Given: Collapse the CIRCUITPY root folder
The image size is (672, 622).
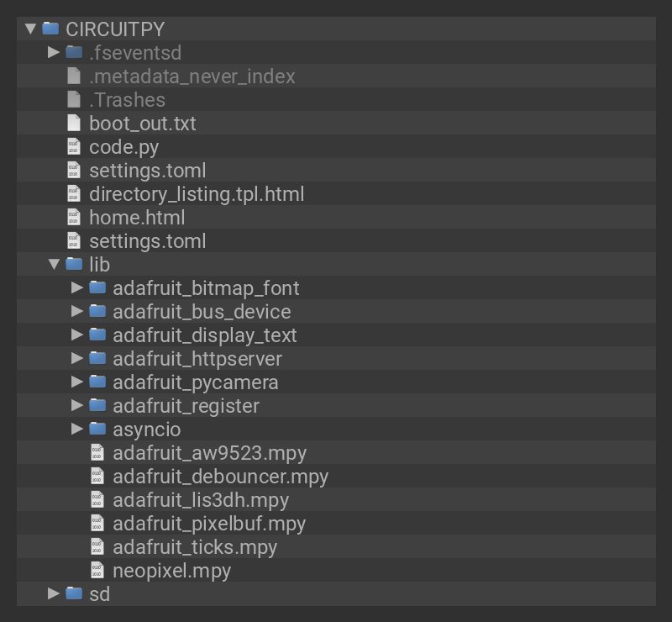Looking at the screenshot, I should 31,29.
